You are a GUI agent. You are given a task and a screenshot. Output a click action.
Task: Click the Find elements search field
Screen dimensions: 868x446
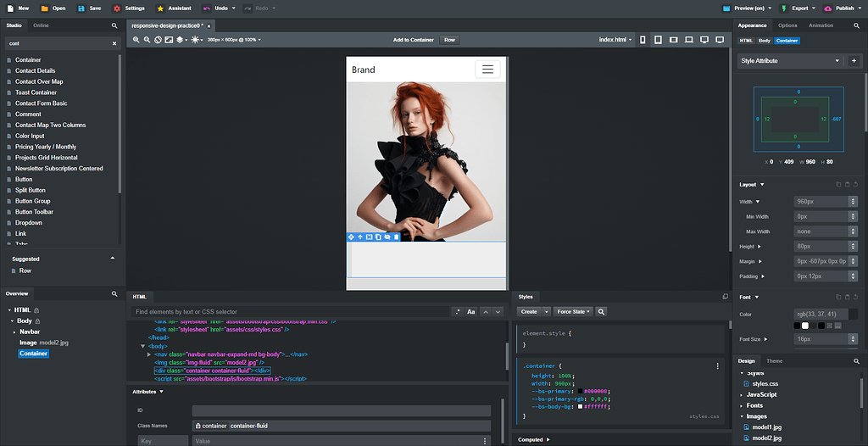coord(291,312)
